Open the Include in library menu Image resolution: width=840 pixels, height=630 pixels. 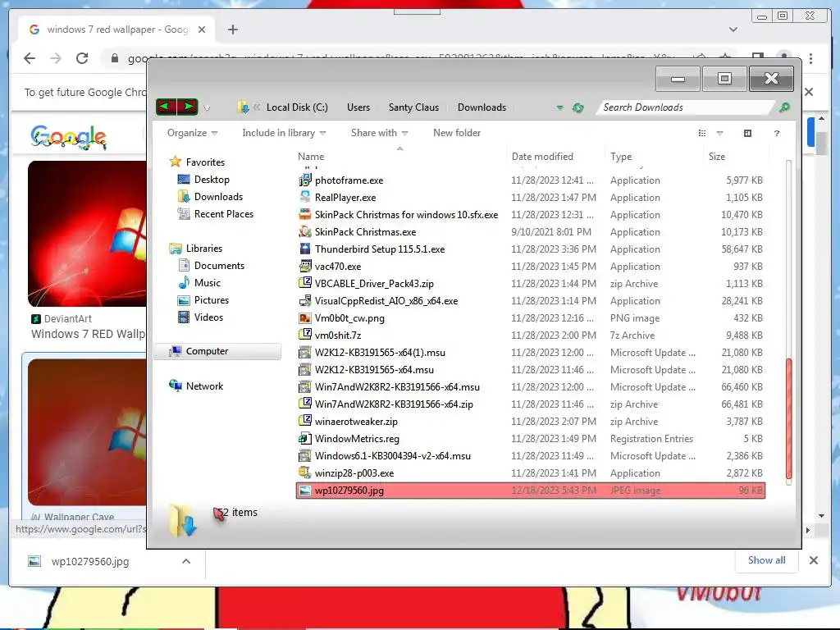(x=284, y=133)
